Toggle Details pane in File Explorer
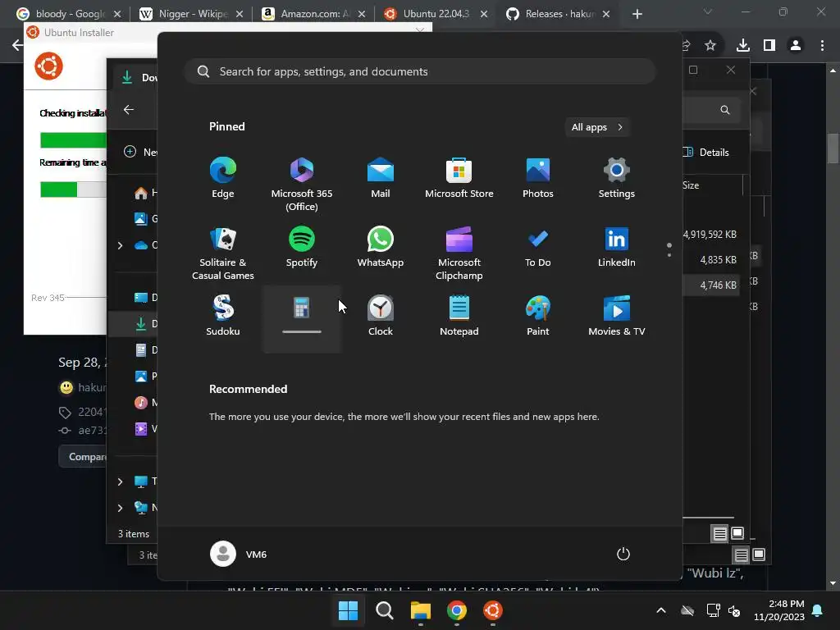This screenshot has height=630, width=840. click(x=707, y=152)
